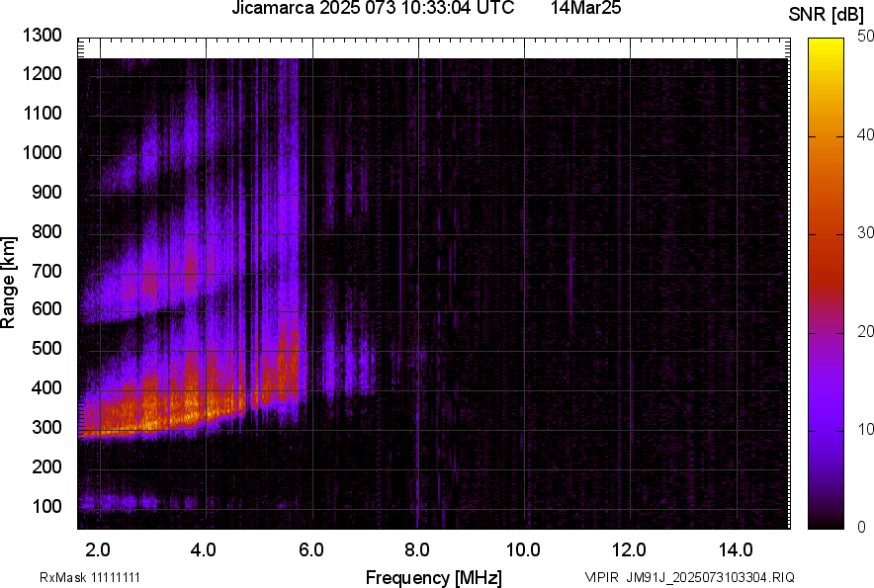
Task: Click the 'RxMask 11111111' footer text
Action: click(x=90, y=577)
